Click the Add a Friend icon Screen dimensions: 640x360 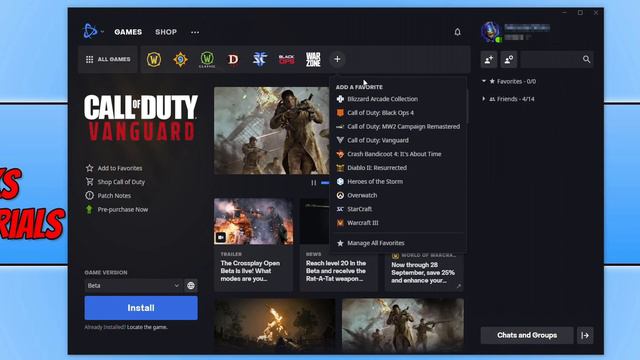tap(489, 60)
